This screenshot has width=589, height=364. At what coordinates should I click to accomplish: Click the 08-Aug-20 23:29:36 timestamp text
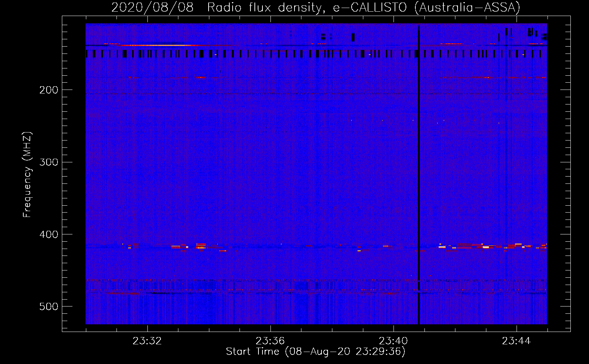point(345,352)
